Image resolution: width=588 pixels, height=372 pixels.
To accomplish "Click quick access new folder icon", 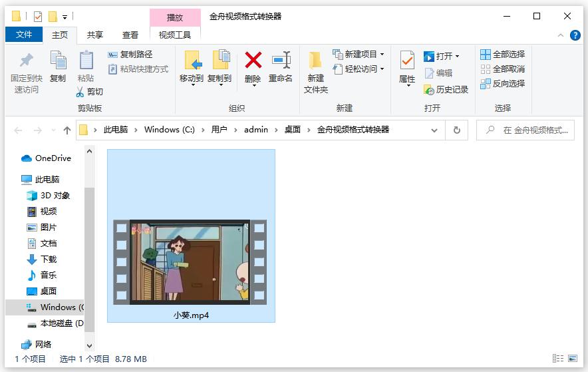I will pos(53,17).
